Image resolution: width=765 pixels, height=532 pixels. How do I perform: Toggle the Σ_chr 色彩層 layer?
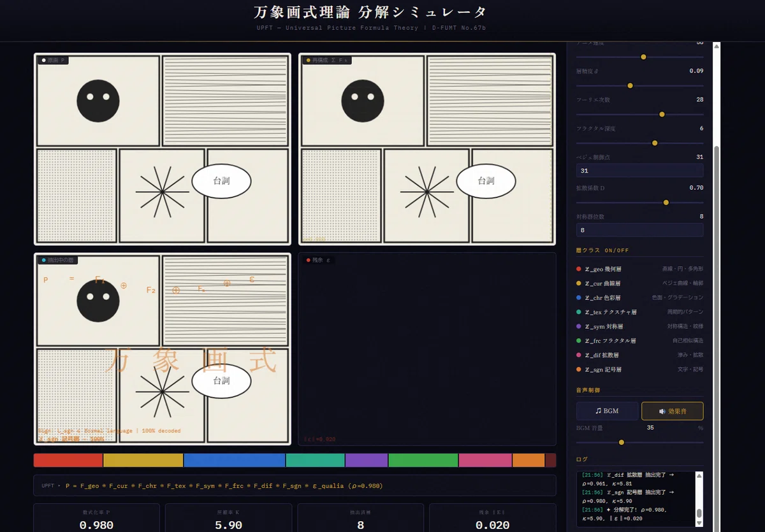click(x=639, y=298)
